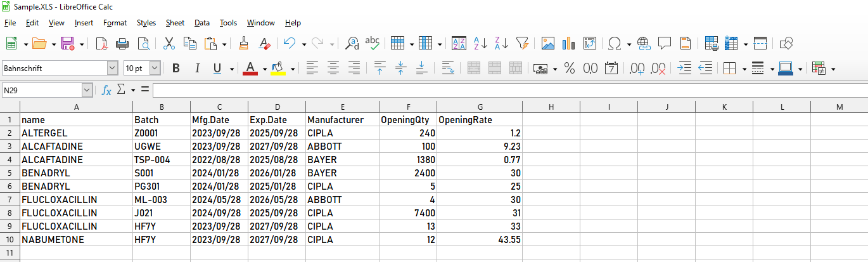This screenshot has width=868, height=262.
Task: Align cell text right
Action: 354,68
